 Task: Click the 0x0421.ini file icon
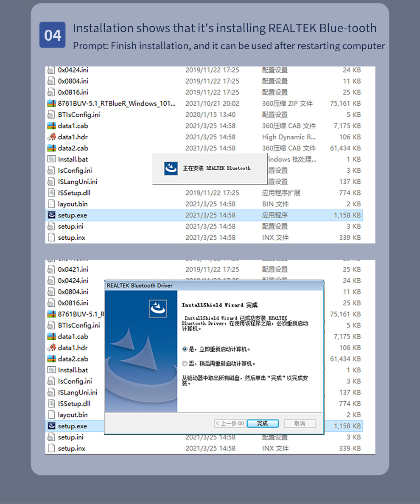pos(51,269)
